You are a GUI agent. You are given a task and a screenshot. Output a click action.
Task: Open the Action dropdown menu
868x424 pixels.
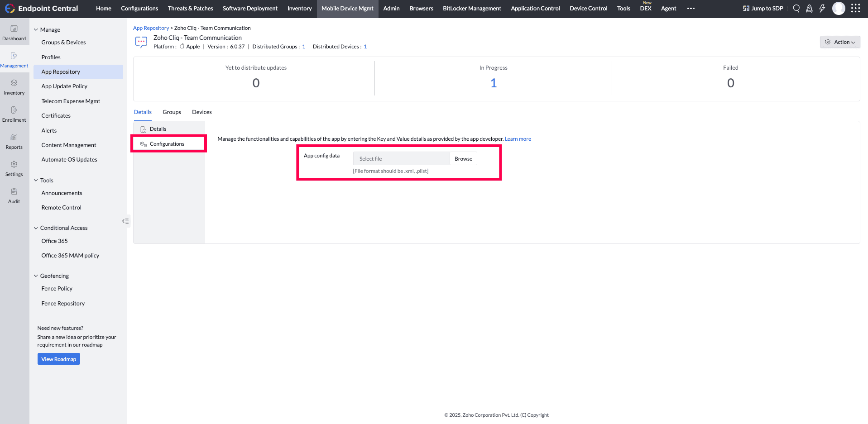pos(840,42)
